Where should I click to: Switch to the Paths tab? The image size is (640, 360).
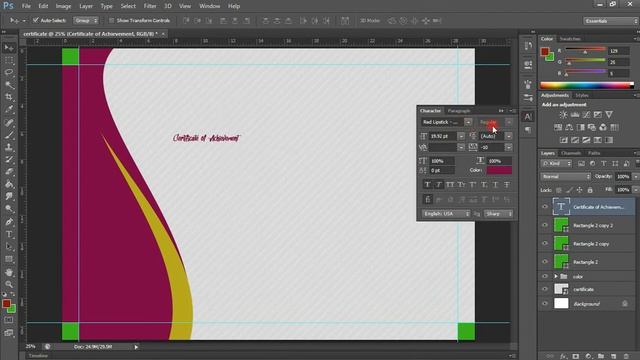click(x=594, y=153)
